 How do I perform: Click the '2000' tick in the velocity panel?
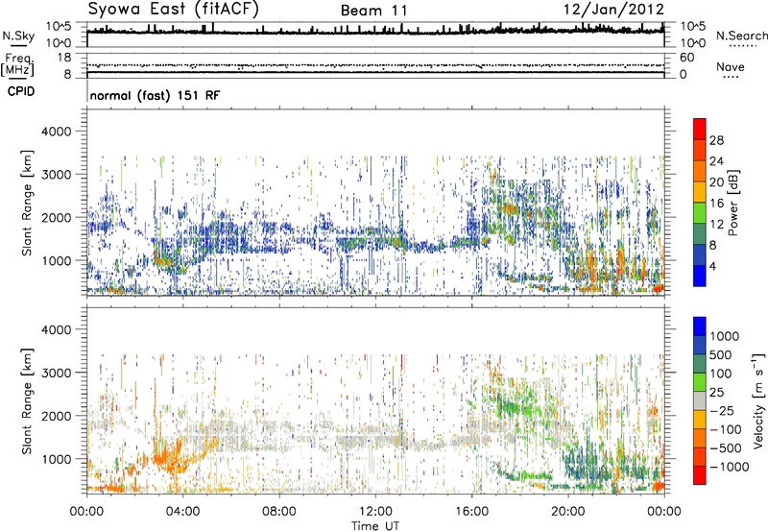pos(56,416)
